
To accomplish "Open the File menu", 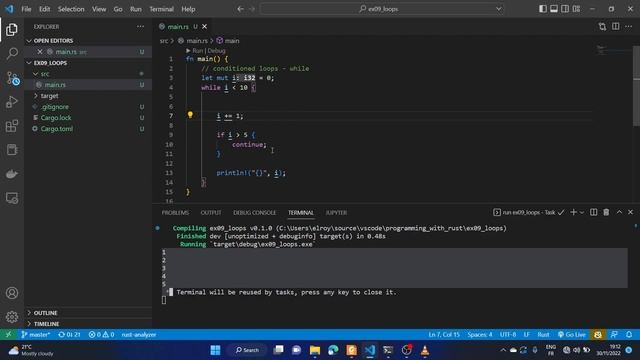I will click(x=26, y=9).
